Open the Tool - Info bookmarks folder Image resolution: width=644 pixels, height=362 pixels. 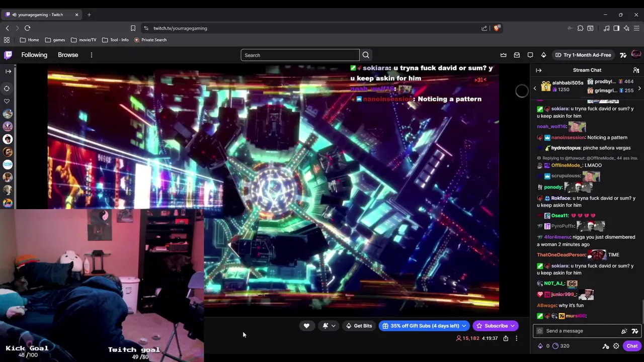point(115,40)
